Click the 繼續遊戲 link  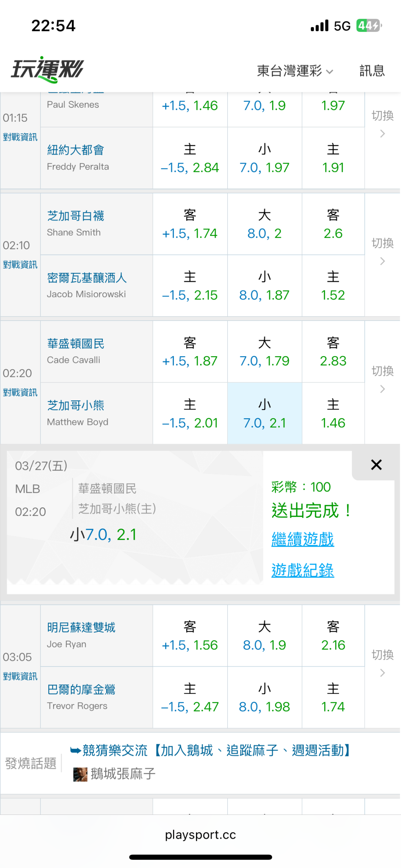point(303,539)
